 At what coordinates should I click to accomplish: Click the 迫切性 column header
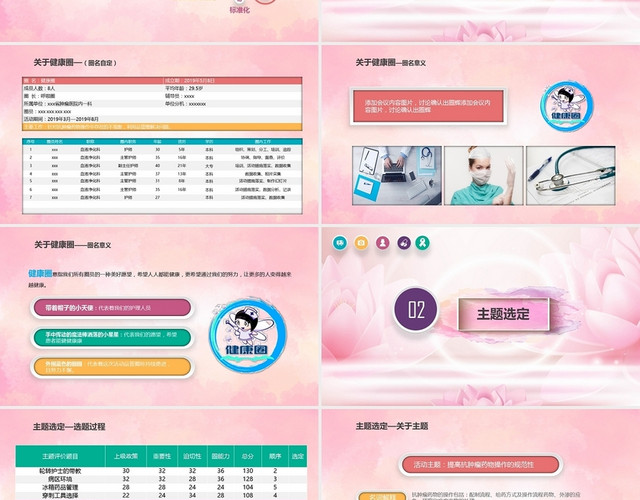click(192, 456)
